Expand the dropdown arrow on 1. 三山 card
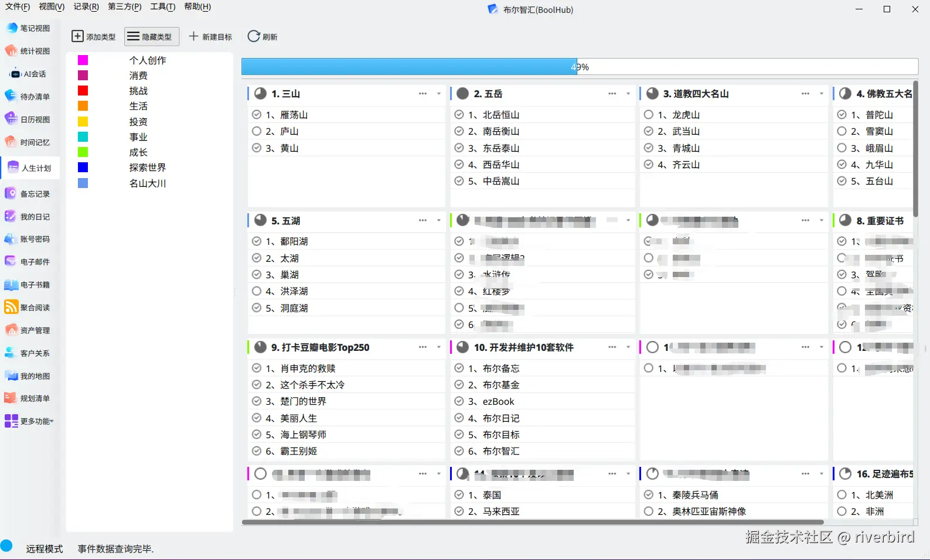Image resolution: width=930 pixels, height=560 pixels. point(439,94)
